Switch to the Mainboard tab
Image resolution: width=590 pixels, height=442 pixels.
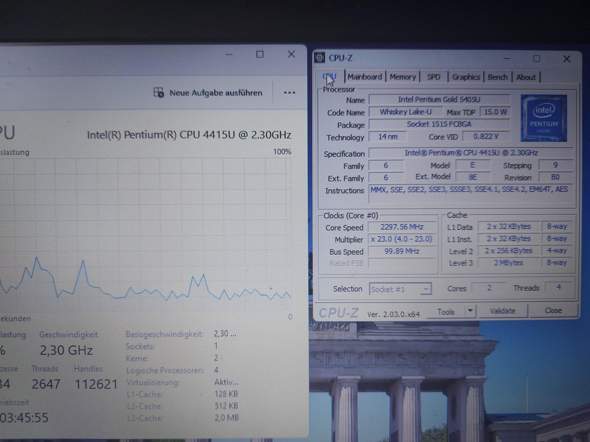(x=364, y=77)
